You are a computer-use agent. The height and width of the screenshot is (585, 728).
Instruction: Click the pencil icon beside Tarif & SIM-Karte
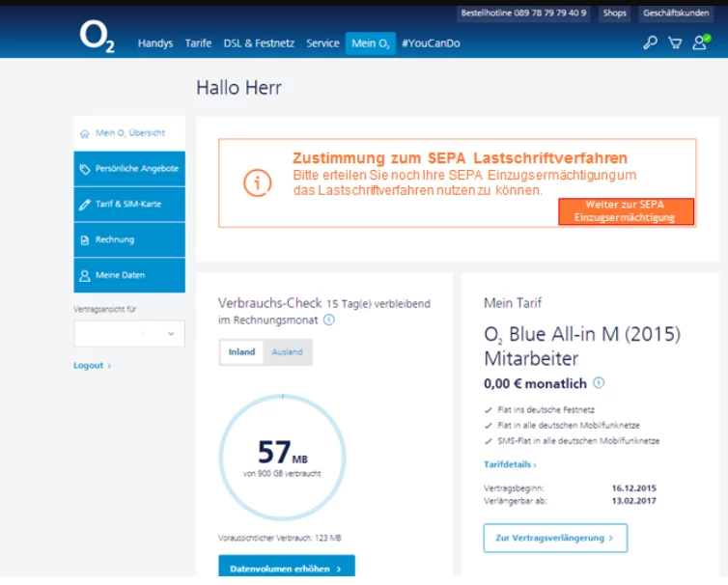click(x=85, y=205)
